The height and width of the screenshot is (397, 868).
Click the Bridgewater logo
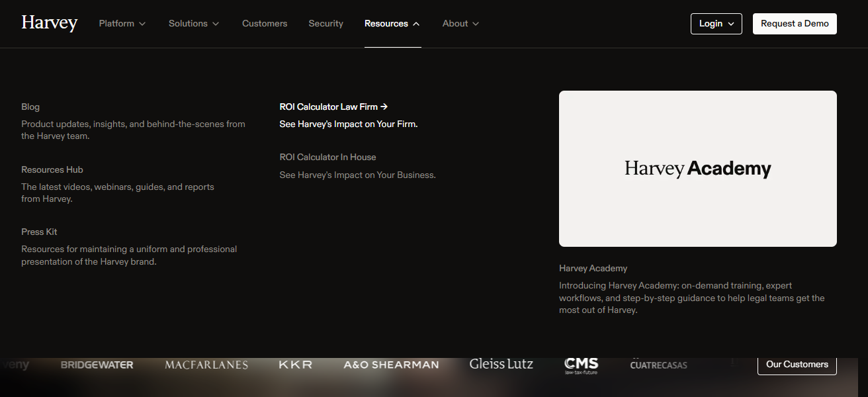pyautogui.click(x=97, y=365)
